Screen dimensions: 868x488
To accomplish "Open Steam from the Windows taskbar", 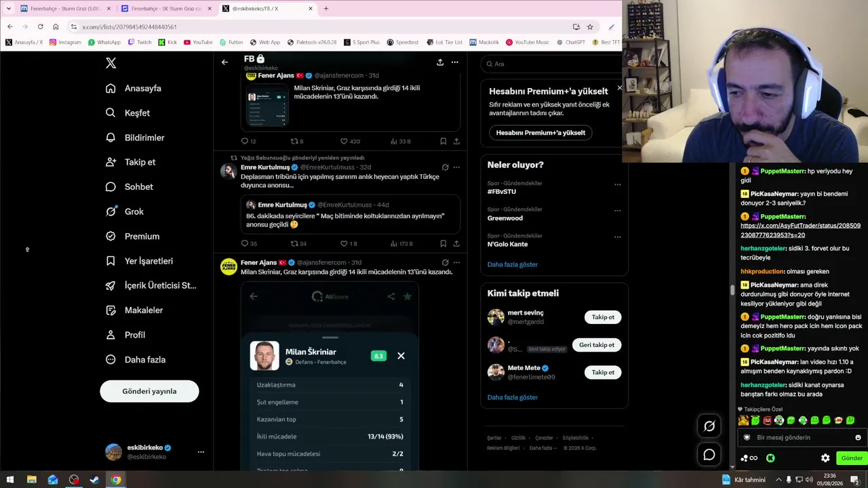I will [95, 480].
